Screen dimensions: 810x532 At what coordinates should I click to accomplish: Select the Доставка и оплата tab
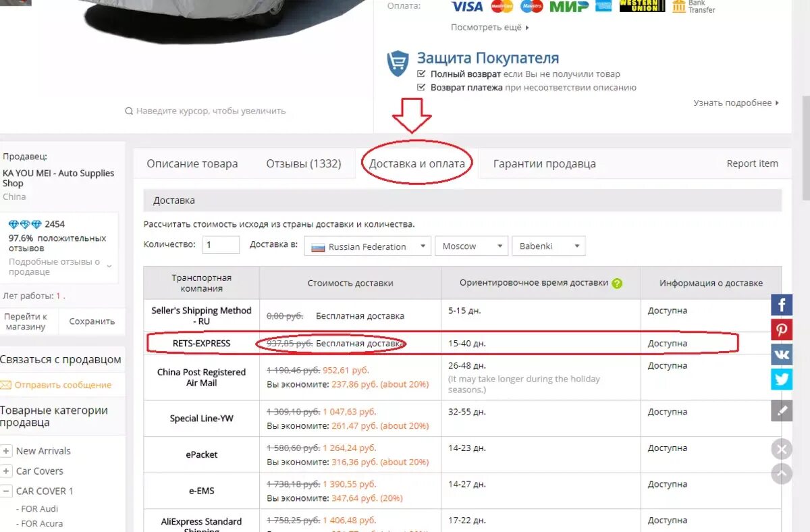click(417, 163)
